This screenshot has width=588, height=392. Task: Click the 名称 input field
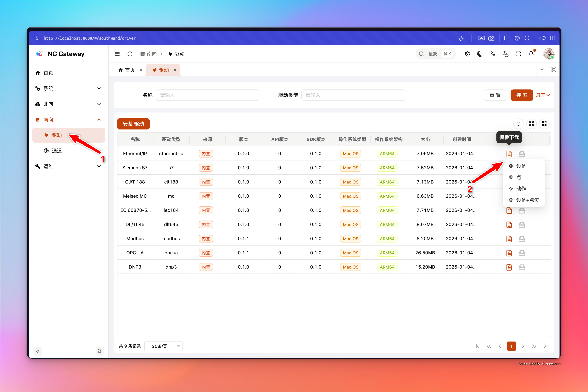207,95
